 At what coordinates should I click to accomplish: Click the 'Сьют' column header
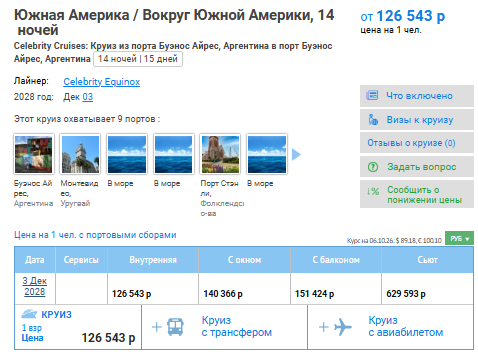point(427,260)
